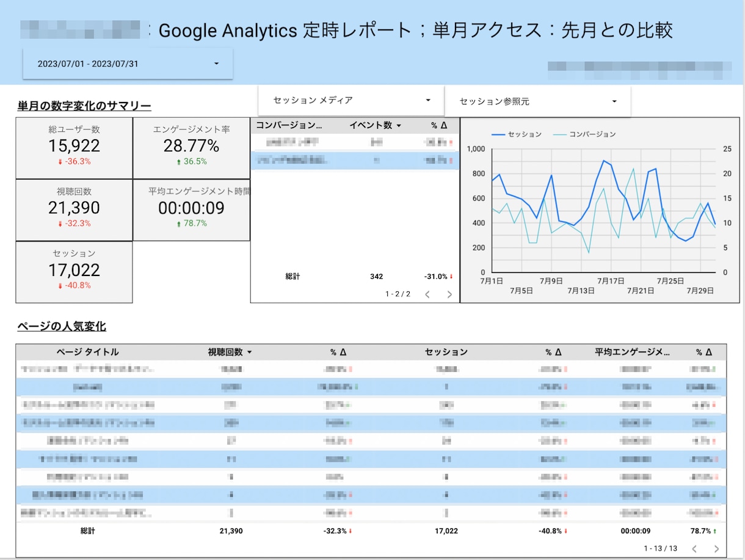Select the セッション 17,022 scorecard
The height and width of the screenshot is (560, 745).
coord(74,272)
